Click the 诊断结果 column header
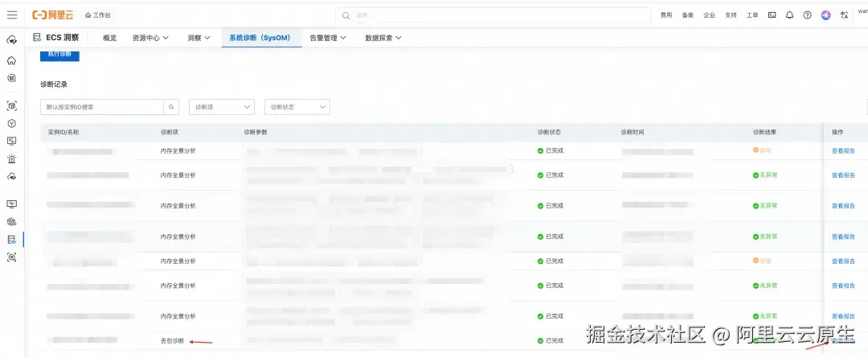Screen dimensions: 868x358 765,132
